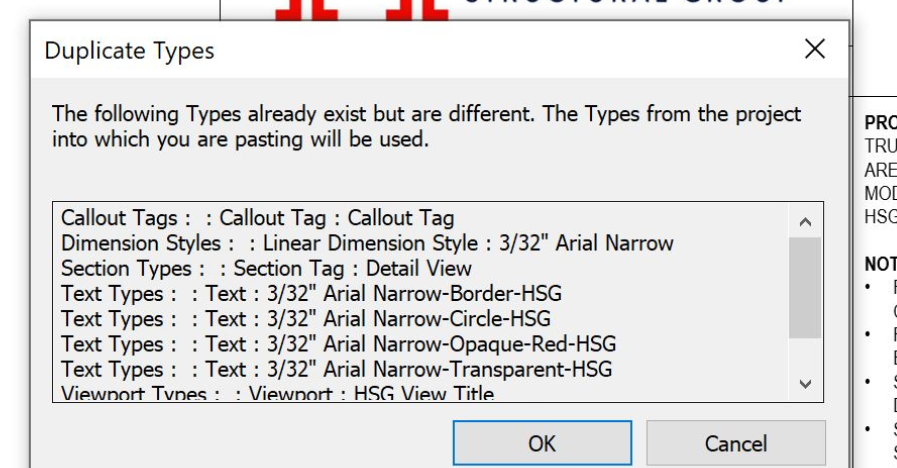Click the NOT heading on the sheet
This screenshot has height=468, width=897.
point(880,265)
